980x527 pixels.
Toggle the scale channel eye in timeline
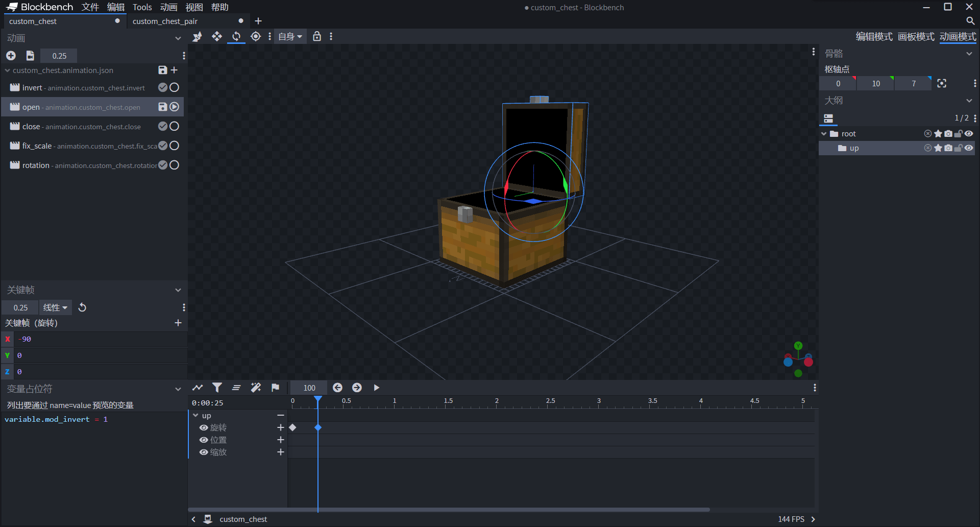204,452
